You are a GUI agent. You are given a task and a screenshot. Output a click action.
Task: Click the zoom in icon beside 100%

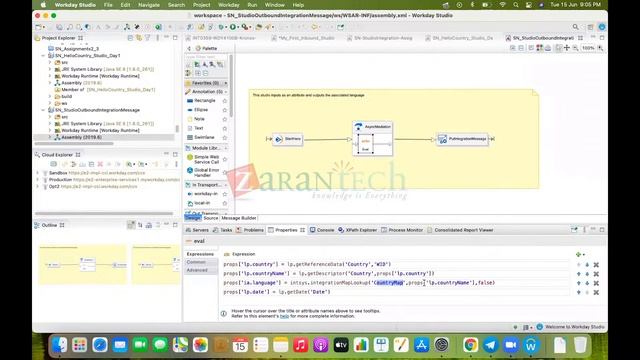600,48
